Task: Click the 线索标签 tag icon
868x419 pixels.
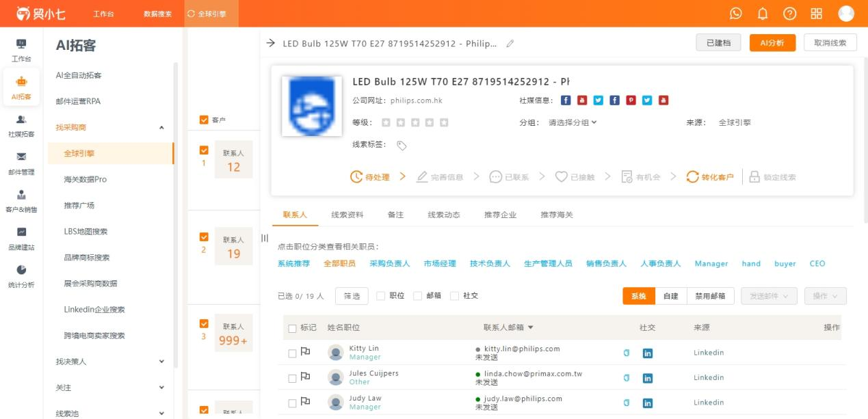Action: pyautogui.click(x=402, y=145)
